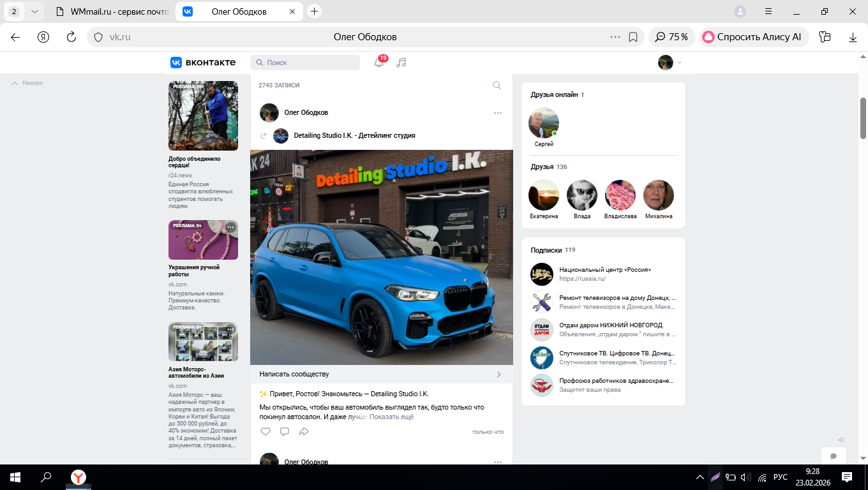Open the VKontakte logo home link
Image resolution: width=868 pixels, height=490 pixels.
point(203,63)
